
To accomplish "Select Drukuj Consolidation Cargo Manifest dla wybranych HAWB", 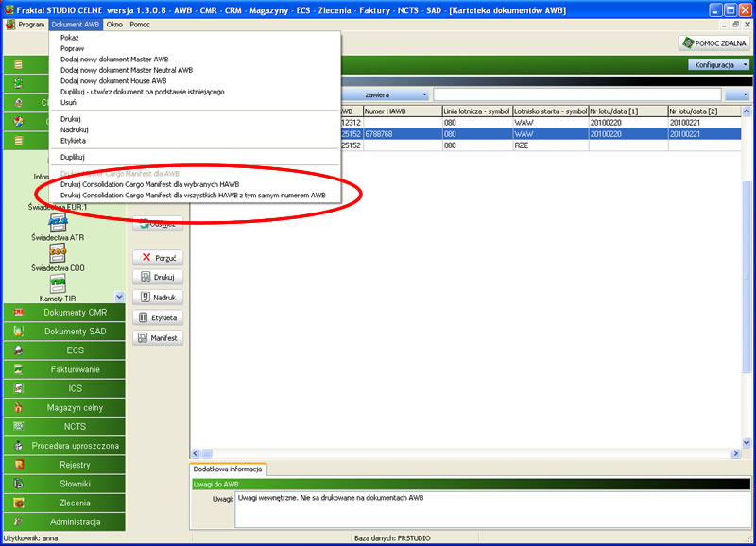I will click(196, 184).
